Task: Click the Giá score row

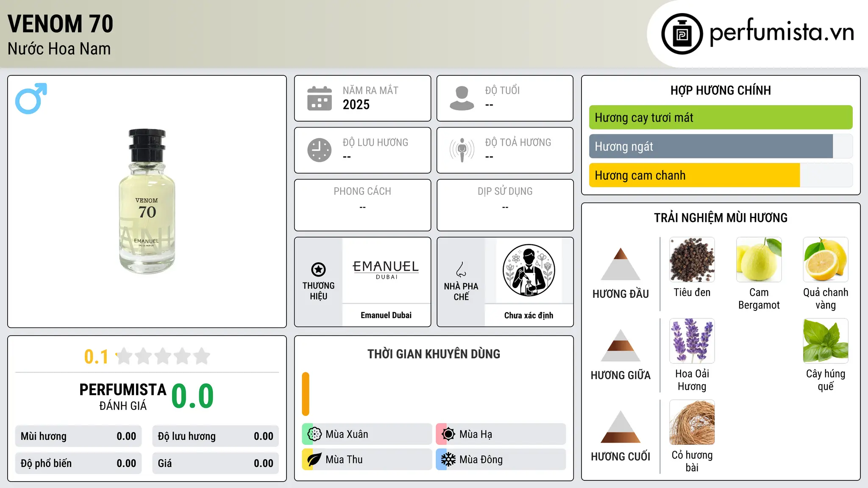Action: point(216,463)
